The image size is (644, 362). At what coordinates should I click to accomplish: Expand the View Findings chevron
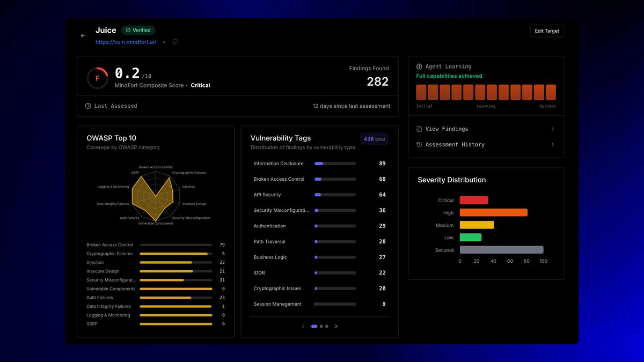pos(553,129)
